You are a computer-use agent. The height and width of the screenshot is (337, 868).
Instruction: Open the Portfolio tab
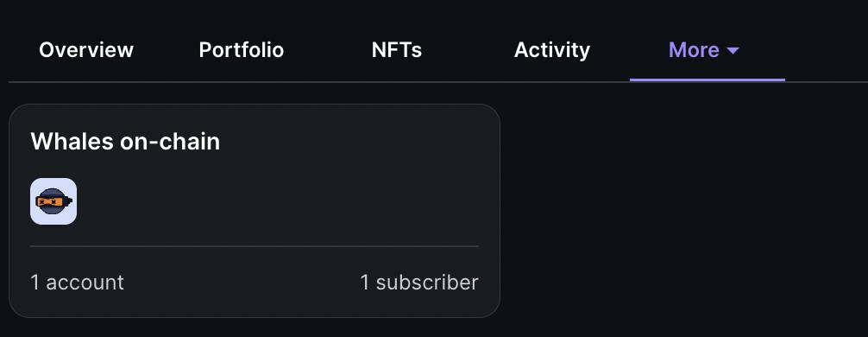242,50
